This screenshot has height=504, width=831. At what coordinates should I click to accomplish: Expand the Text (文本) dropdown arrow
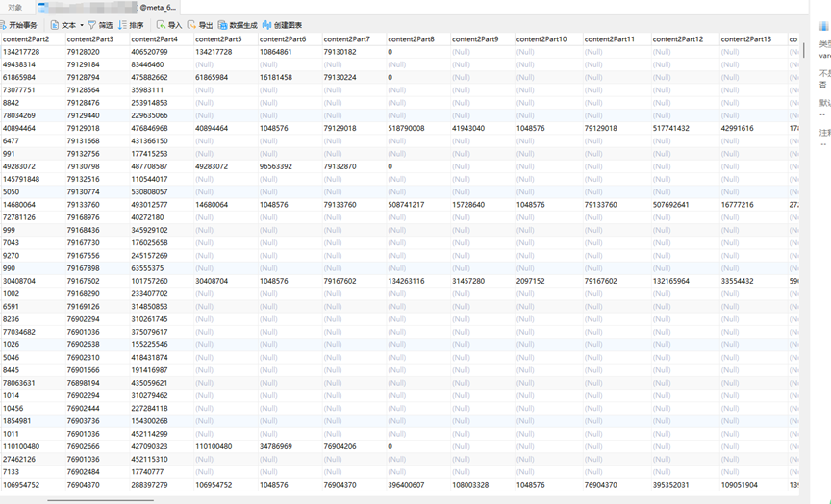pyautogui.click(x=81, y=25)
